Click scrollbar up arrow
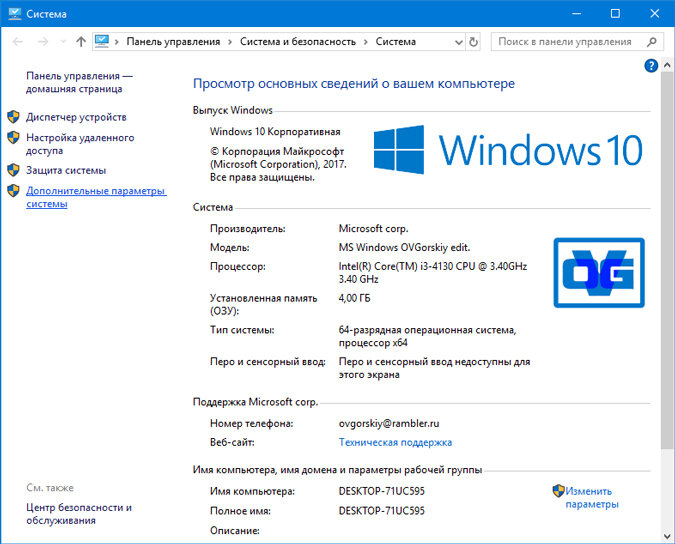The width and height of the screenshot is (675, 544). click(667, 66)
